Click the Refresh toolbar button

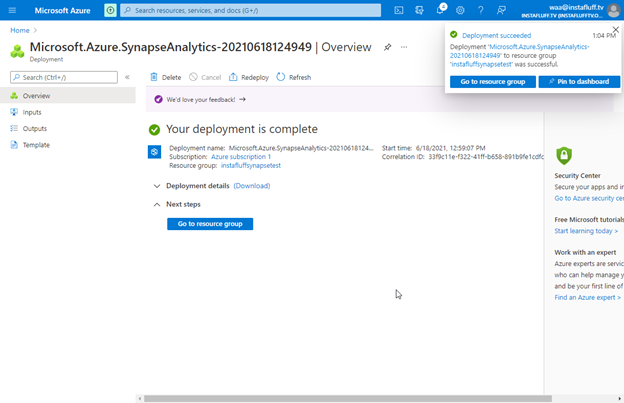coord(294,77)
